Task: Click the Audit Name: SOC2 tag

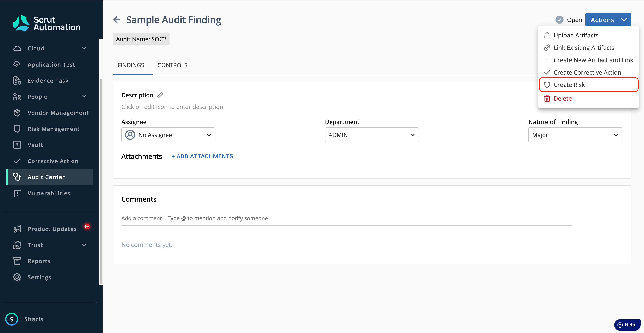Action: (141, 39)
